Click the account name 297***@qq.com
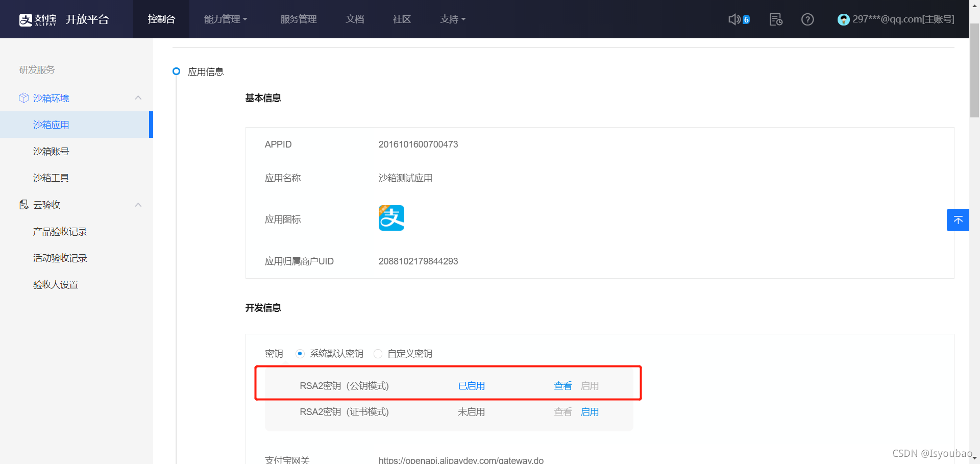 tap(903, 19)
